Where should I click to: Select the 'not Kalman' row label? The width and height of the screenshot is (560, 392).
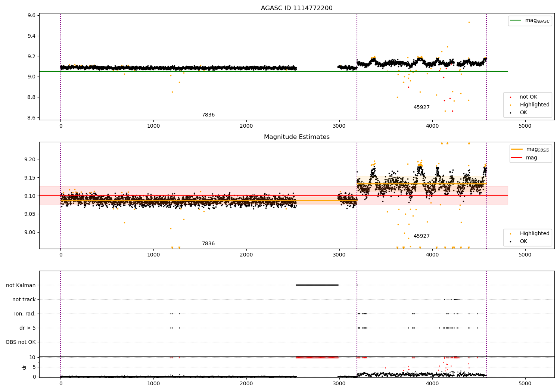pos(21,285)
